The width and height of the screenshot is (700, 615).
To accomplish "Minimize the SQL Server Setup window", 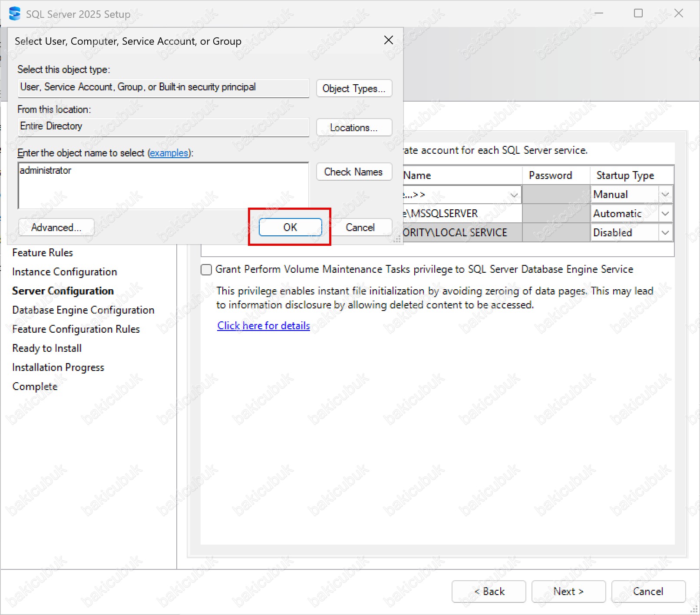I will coord(599,13).
